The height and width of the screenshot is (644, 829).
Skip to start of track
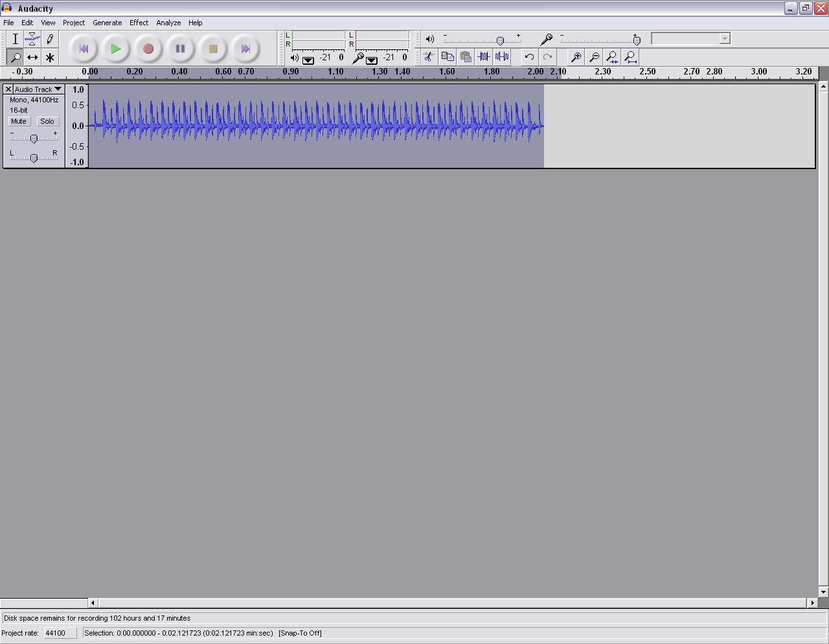pyautogui.click(x=84, y=49)
